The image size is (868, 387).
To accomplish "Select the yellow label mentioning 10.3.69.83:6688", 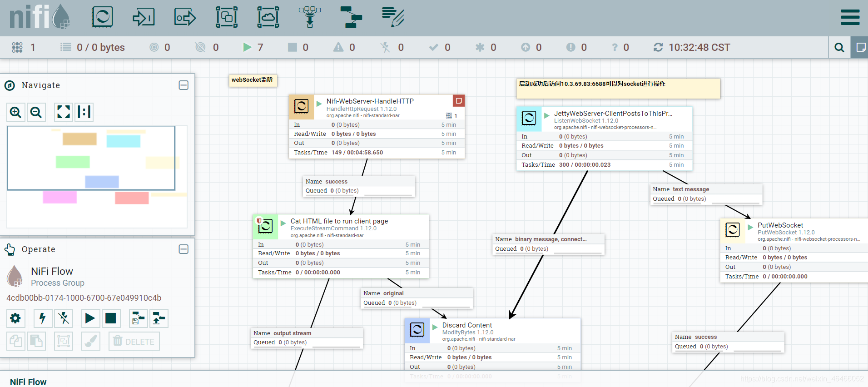I will [x=618, y=89].
